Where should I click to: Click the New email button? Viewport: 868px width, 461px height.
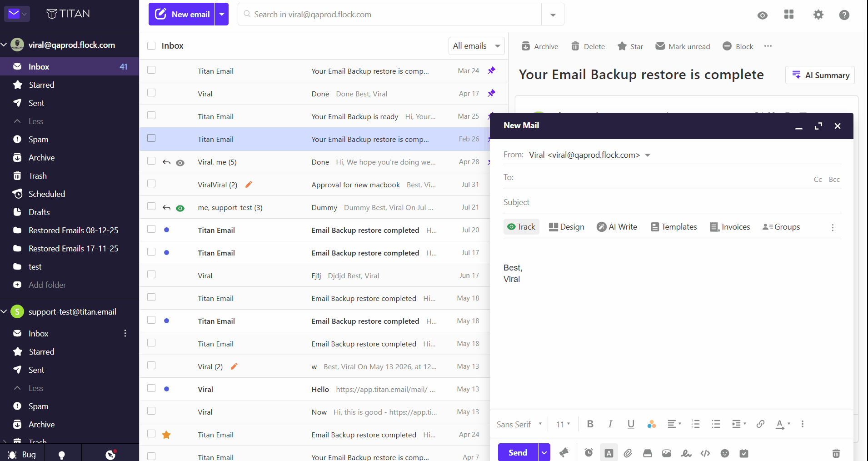pyautogui.click(x=182, y=14)
